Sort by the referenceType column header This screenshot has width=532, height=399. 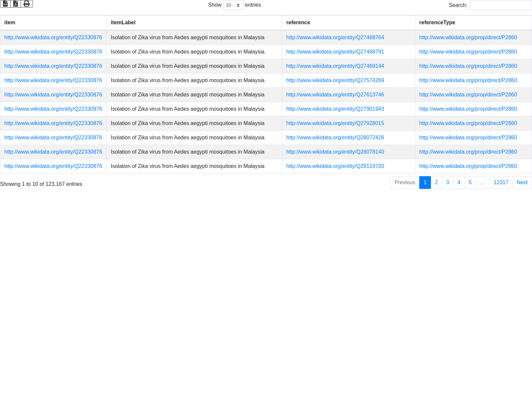tap(473, 23)
